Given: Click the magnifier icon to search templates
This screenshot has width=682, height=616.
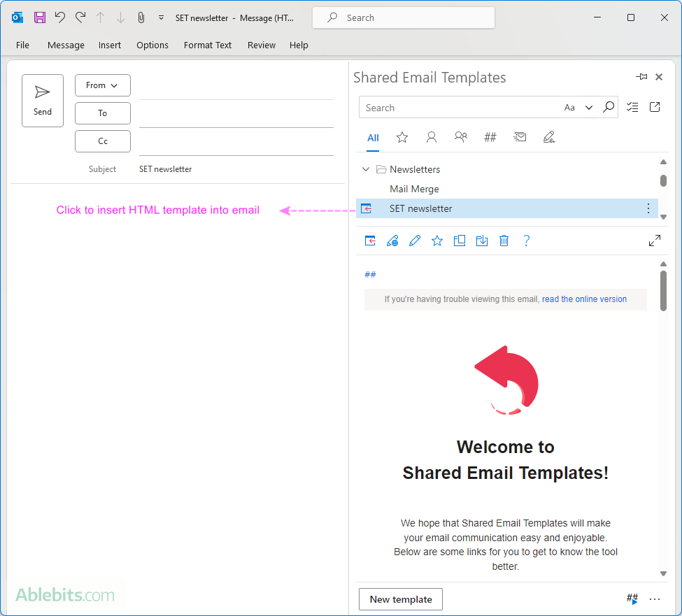Looking at the screenshot, I should pyautogui.click(x=609, y=107).
